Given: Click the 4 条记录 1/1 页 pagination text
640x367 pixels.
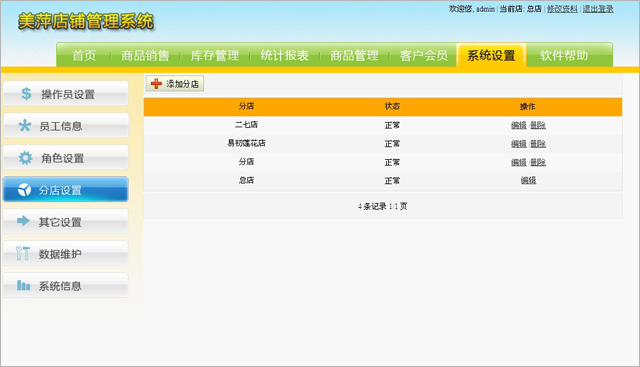Looking at the screenshot, I should [382, 207].
